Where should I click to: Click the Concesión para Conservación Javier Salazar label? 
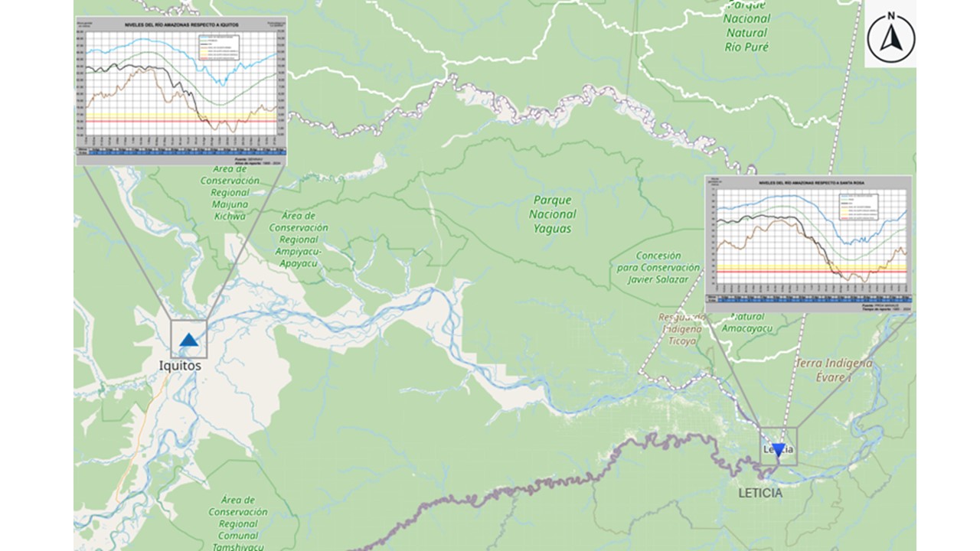(x=658, y=268)
